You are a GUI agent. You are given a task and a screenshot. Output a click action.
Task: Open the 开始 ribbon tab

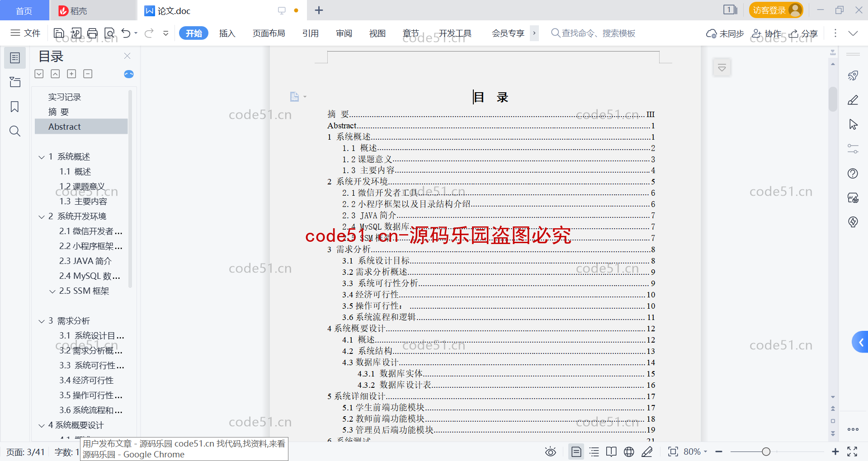tap(193, 33)
